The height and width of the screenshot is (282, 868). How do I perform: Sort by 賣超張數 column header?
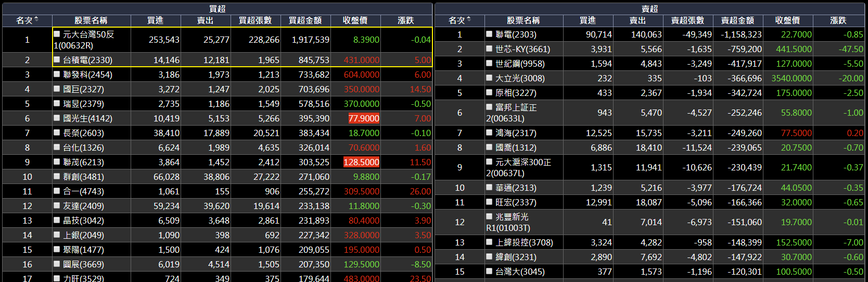pos(688,20)
